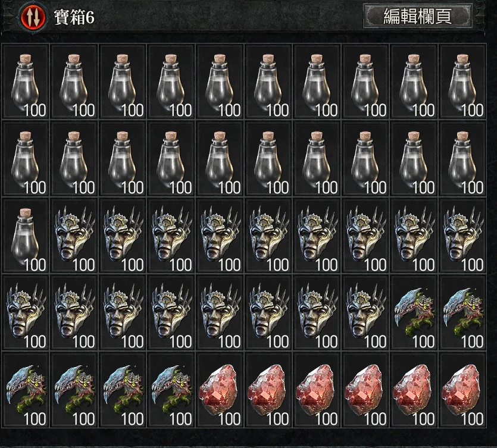Select the last metal mask in third row
Screen dimensions: 497x448
(462, 236)
